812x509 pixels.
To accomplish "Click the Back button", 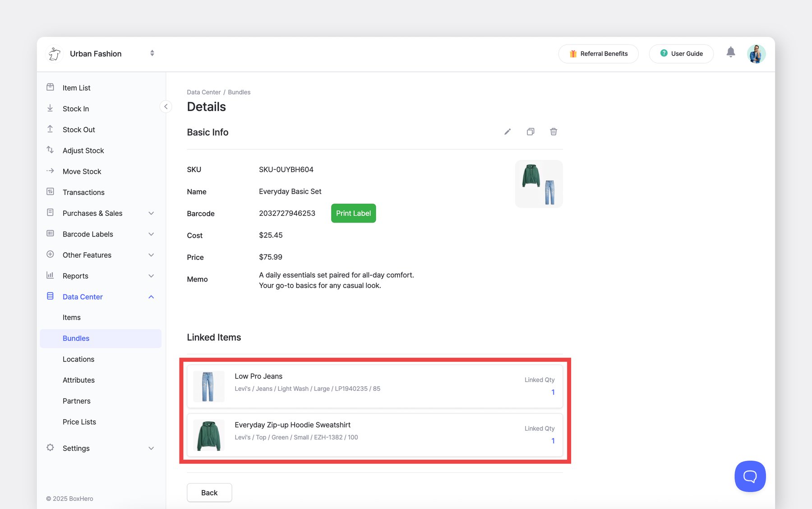I will (x=209, y=493).
